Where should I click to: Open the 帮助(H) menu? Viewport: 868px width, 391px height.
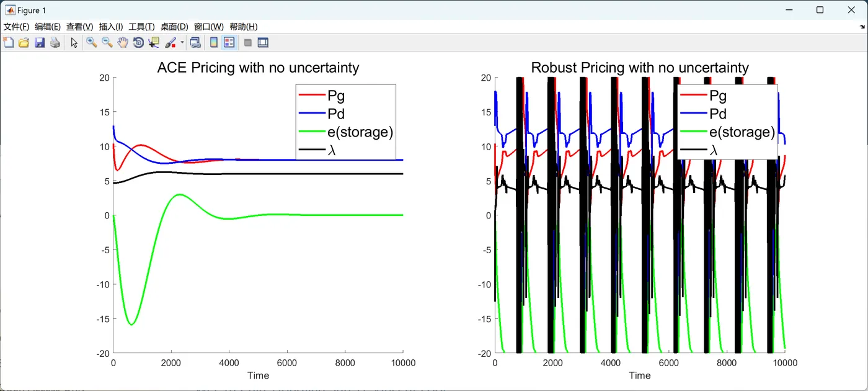pos(243,27)
